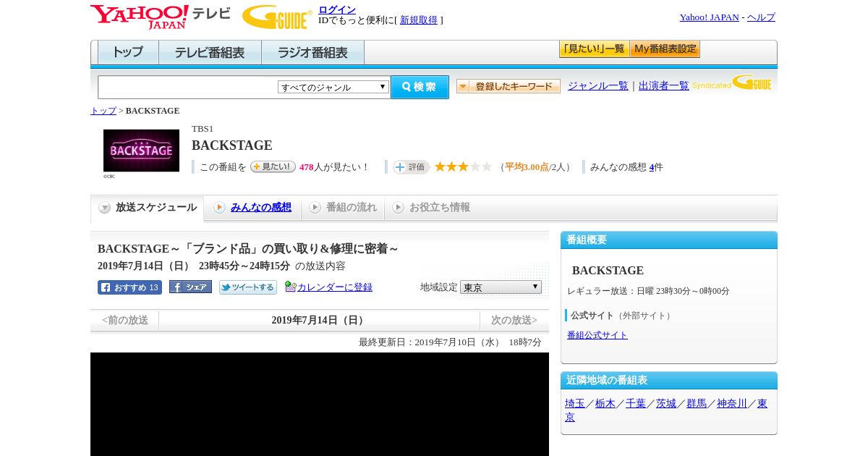This screenshot has width=868, height=456.
Task: Click the 2019年7月14日（日） date header
Action: 320,320
